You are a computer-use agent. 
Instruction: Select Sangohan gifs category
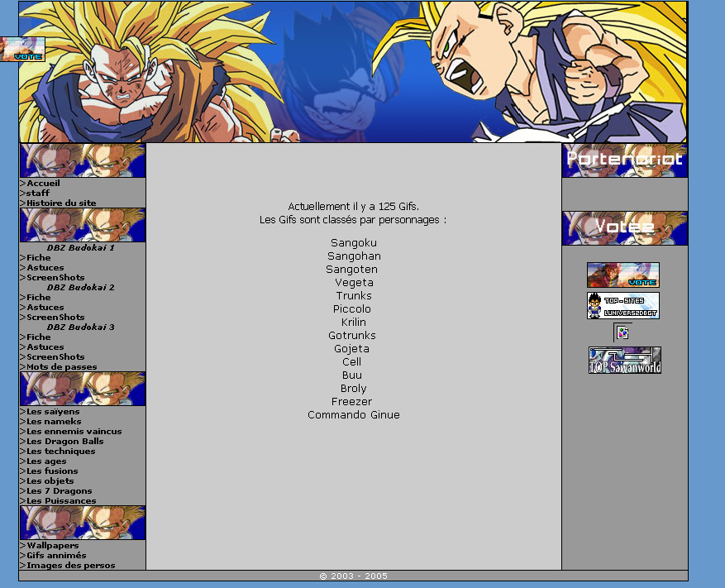pos(354,256)
